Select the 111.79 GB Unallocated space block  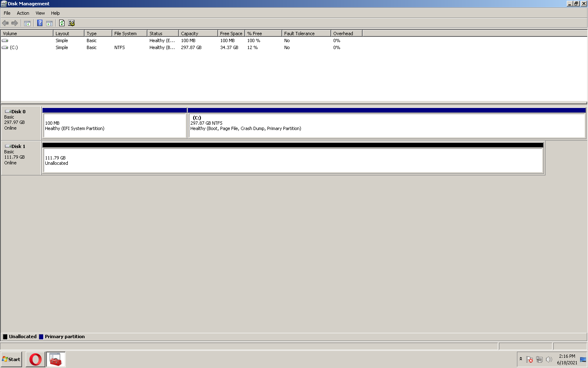coord(293,160)
